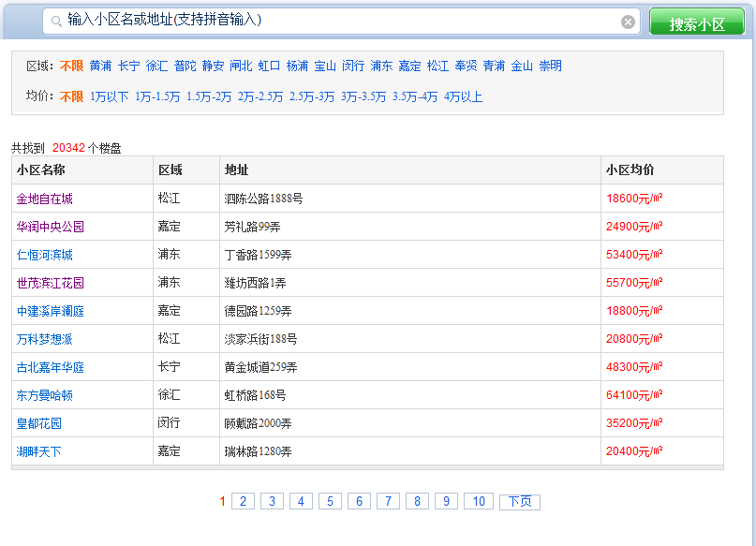Open the 古北嘉年华庭 community link
Viewport: 756px width, 546px height.
coord(51,367)
